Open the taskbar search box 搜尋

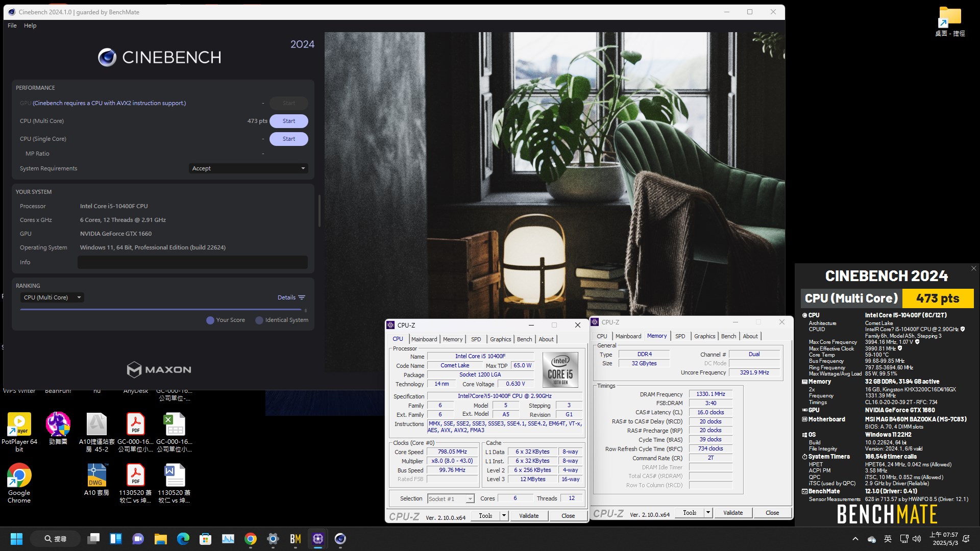coord(55,539)
